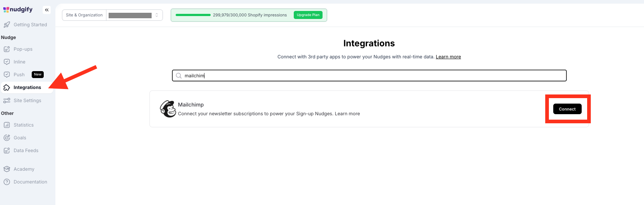Image resolution: width=644 pixels, height=205 pixels.
Task: Open Goals page
Action: pyautogui.click(x=20, y=138)
